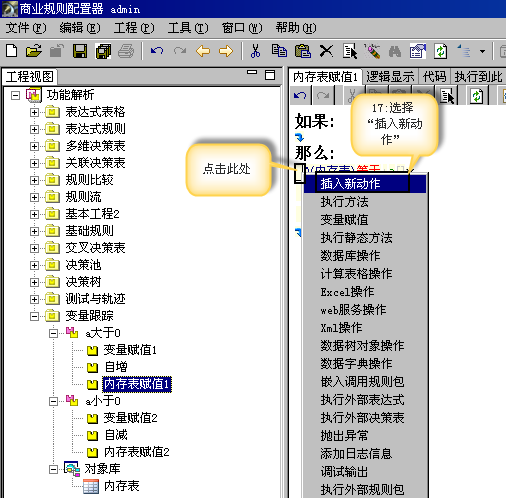The image size is (506, 498).
Task: Open the dropdown arrow next to indent icon
Action: (x=482, y=52)
